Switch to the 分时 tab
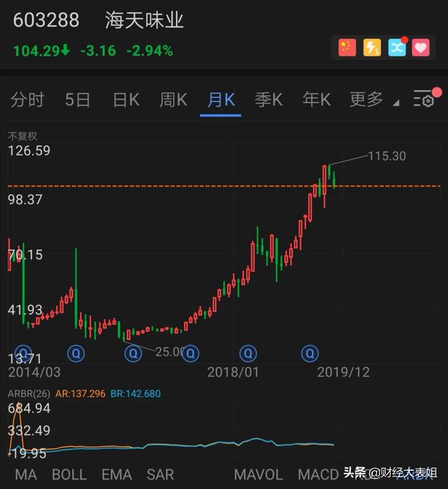This screenshot has height=489, width=448. [27, 100]
